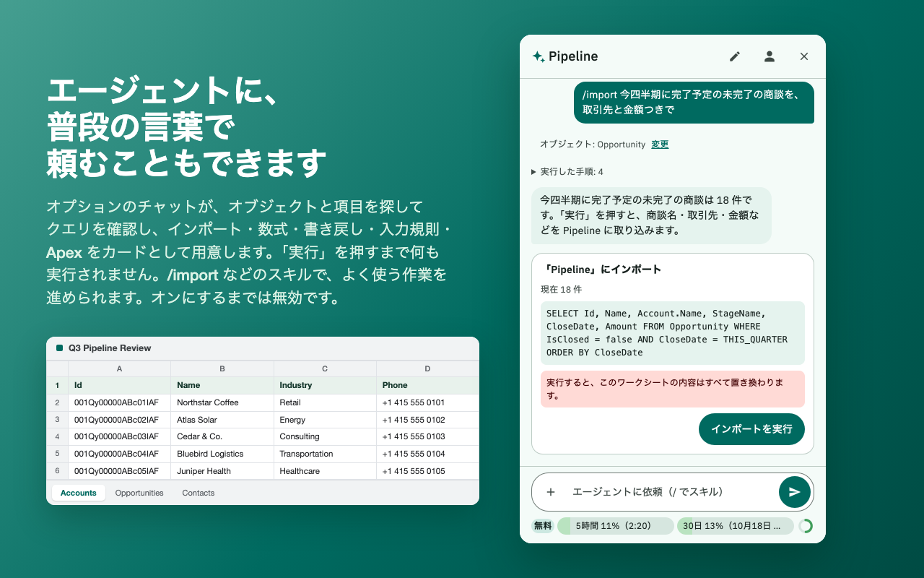
Task: Switch to the Contacts sheet tab
Action: tap(199, 493)
